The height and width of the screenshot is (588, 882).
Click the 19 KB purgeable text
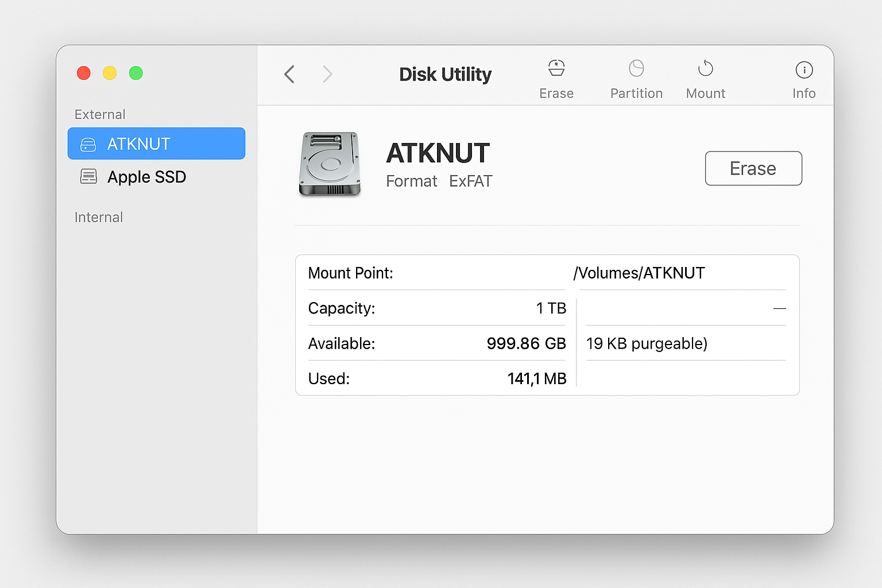point(647,343)
